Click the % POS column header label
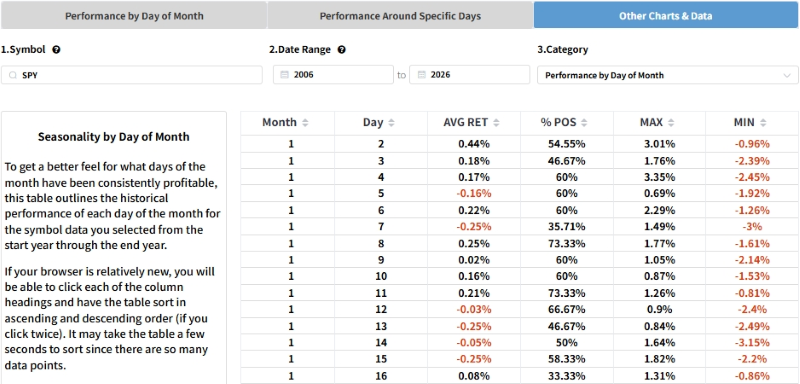The width and height of the screenshot is (800, 384). tap(558, 122)
